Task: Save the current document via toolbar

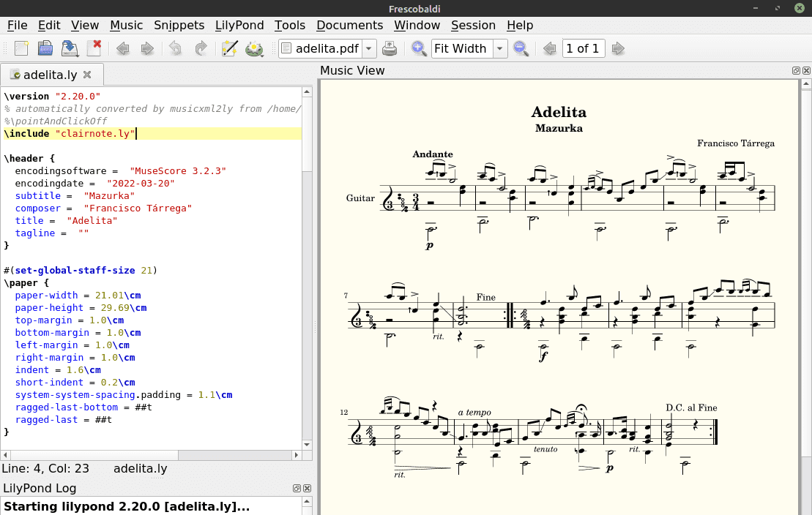Action: click(70, 49)
